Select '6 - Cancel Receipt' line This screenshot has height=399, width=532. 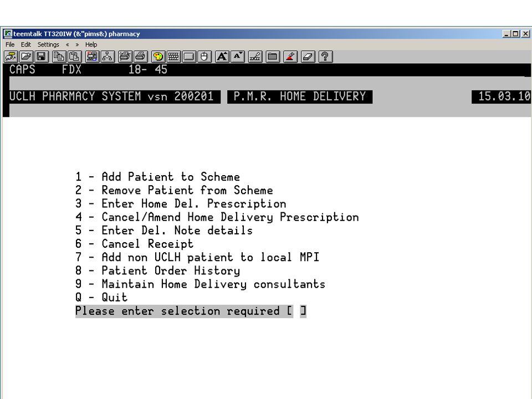134,244
